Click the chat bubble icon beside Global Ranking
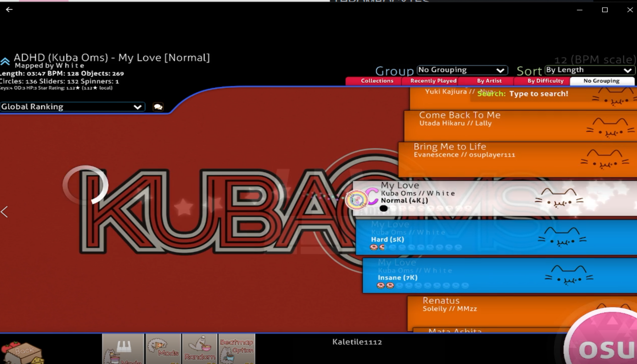 [158, 107]
